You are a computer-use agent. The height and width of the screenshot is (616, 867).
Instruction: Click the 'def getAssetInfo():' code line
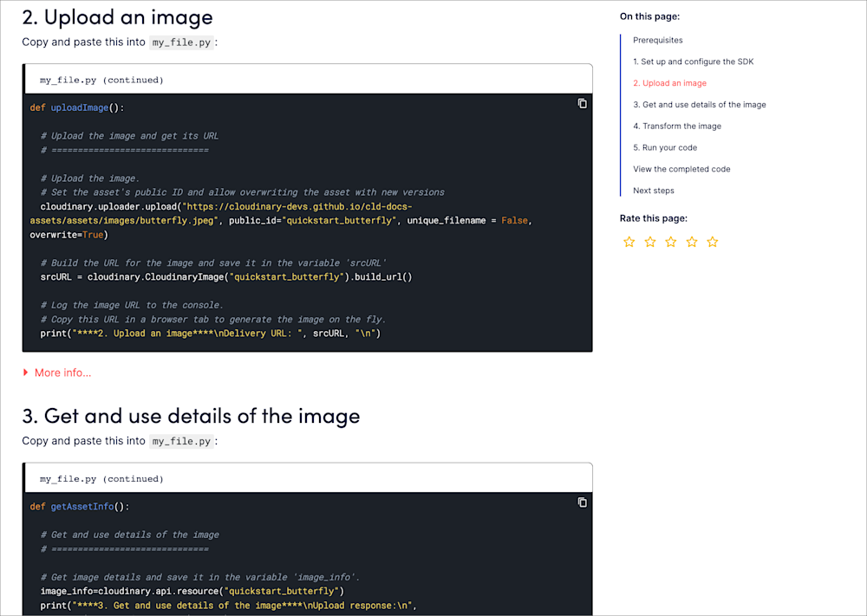[80, 507]
